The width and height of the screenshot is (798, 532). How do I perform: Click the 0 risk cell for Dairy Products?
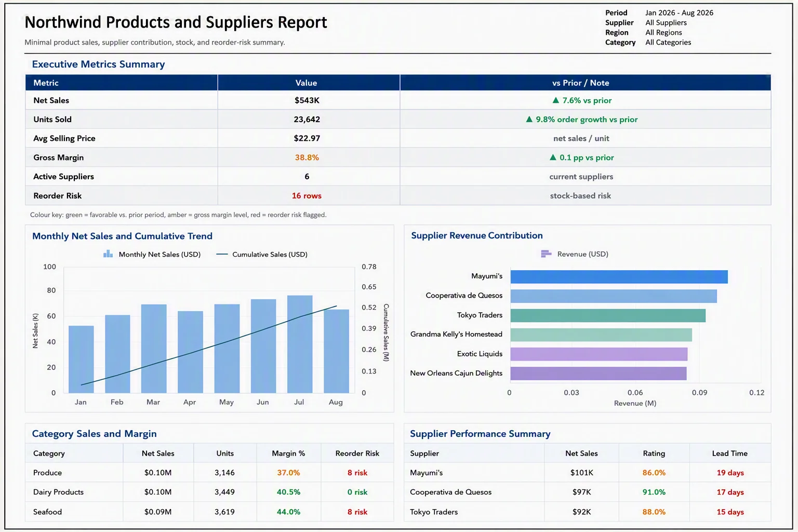pos(357,491)
